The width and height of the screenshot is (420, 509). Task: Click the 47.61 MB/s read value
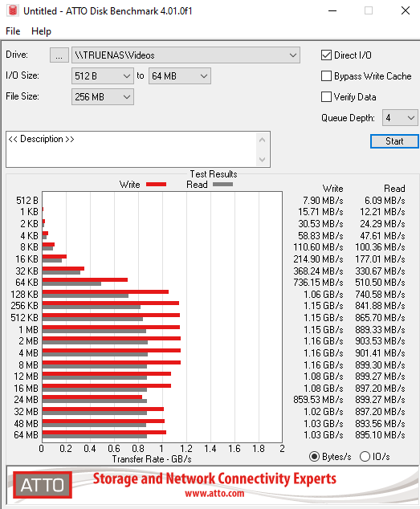click(382, 235)
